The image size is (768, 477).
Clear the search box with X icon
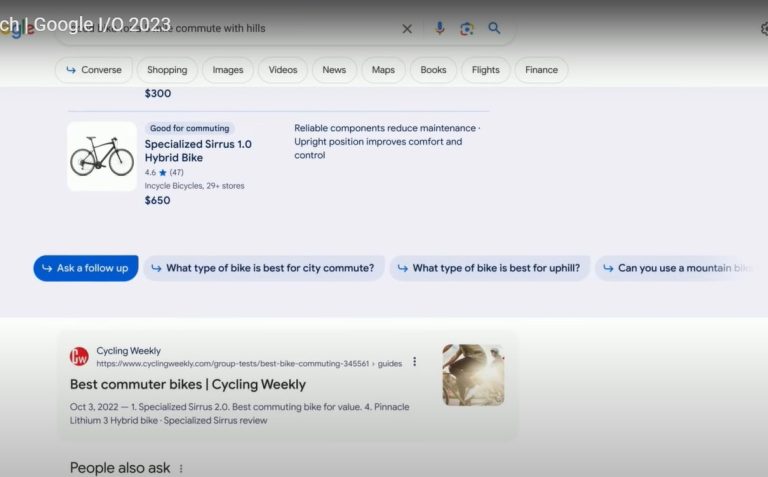(407, 29)
